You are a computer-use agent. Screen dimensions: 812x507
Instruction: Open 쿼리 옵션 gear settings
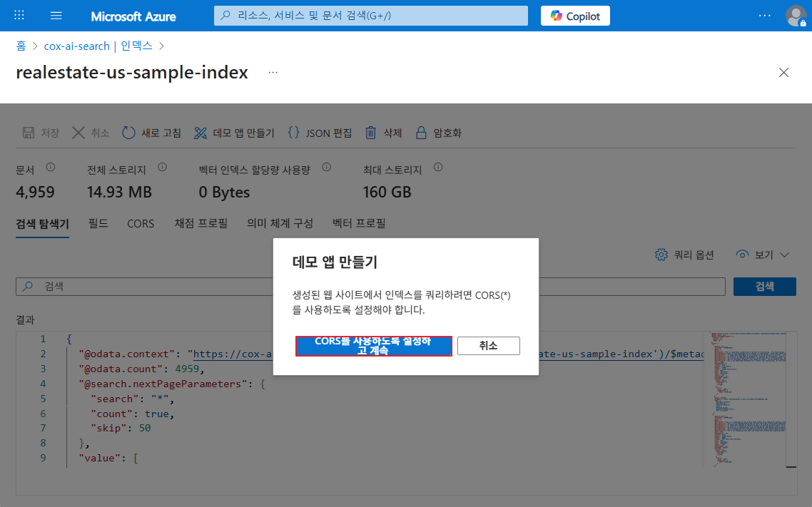point(684,255)
